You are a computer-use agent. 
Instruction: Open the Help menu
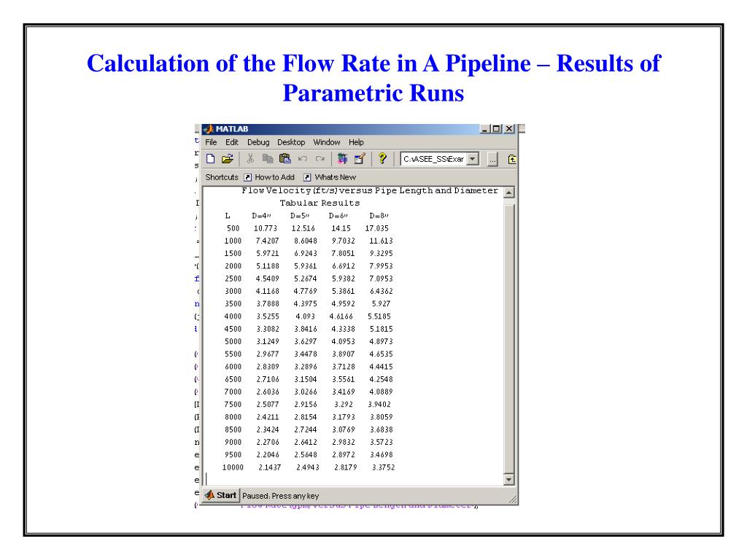[x=356, y=142]
